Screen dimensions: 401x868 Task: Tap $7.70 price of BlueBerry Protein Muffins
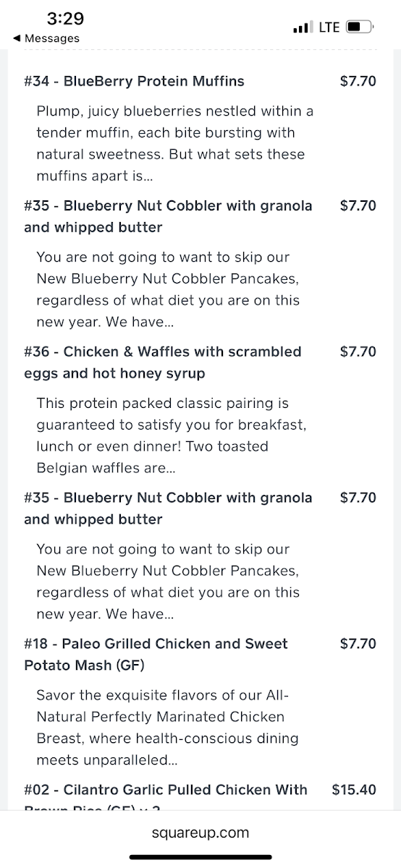(x=358, y=81)
